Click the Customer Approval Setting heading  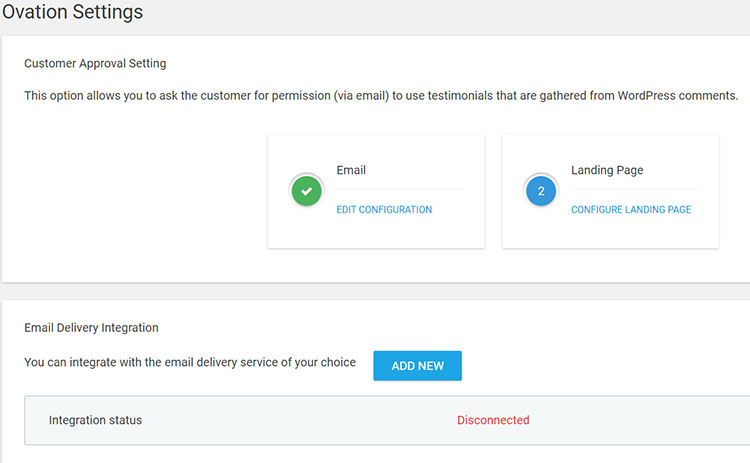pyautogui.click(x=95, y=63)
